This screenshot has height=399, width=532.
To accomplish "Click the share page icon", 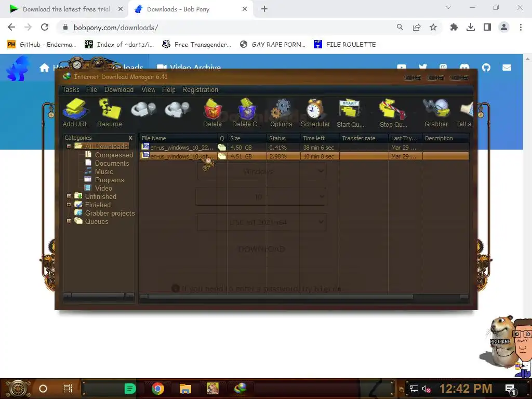I will pyautogui.click(x=417, y=27).
